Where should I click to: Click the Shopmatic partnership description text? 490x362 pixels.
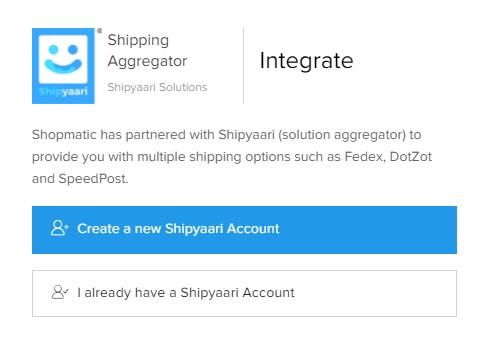click(232, 157)
